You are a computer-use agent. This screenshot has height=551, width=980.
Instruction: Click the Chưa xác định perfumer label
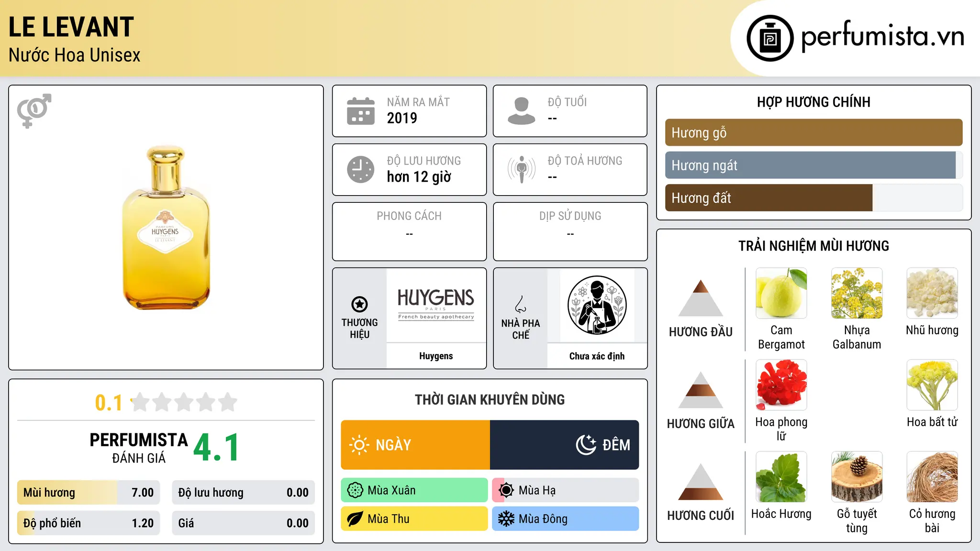[x=597, y=356]
